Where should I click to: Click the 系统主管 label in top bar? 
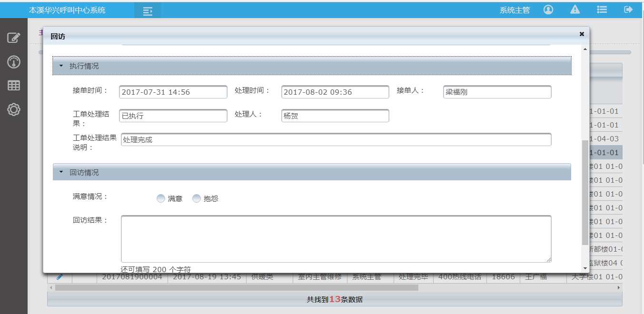tap(514, 9)
